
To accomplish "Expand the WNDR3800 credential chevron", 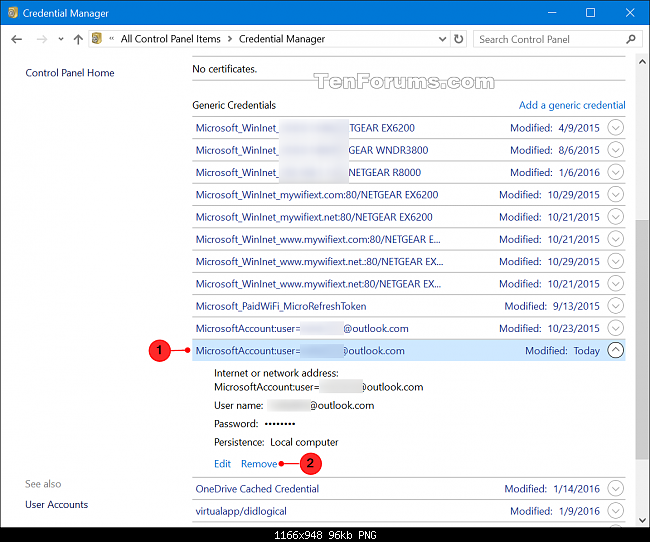I will coord(616,150).
